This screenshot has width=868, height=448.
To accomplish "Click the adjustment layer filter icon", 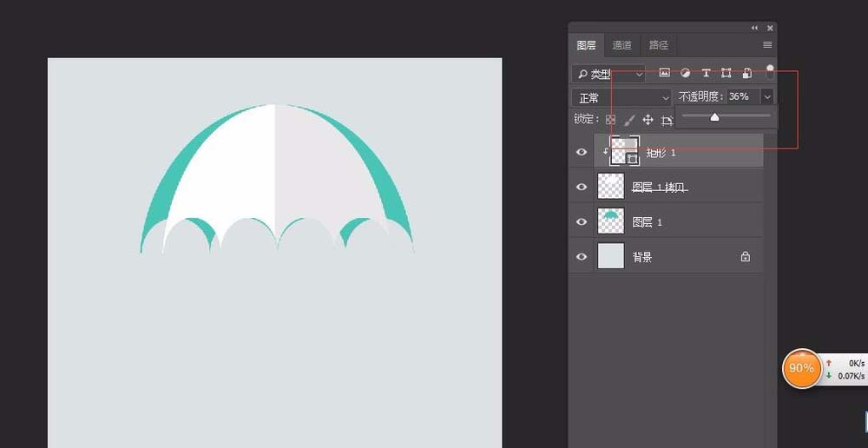I will tap(685, 74).
